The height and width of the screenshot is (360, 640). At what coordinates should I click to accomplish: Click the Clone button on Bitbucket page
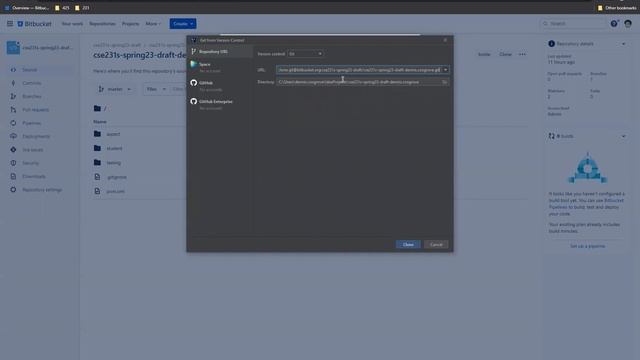(505, 54)
